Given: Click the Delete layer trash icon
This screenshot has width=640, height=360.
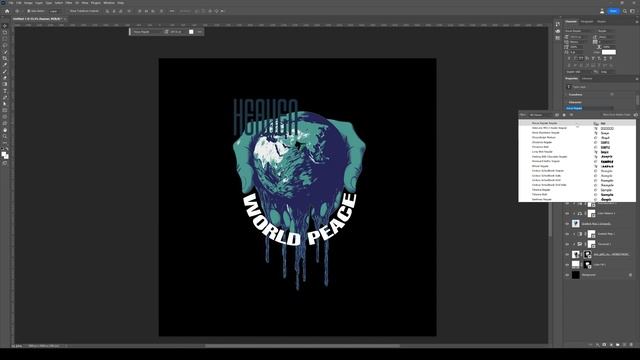Looking at the screenshot, I should click(631, 345).
